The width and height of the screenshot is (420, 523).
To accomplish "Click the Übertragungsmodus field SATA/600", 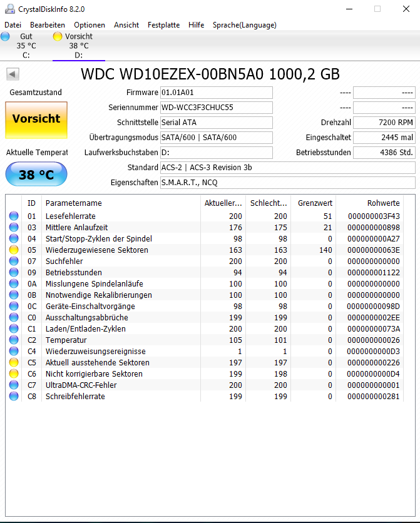I will click(x=217, y=138).
